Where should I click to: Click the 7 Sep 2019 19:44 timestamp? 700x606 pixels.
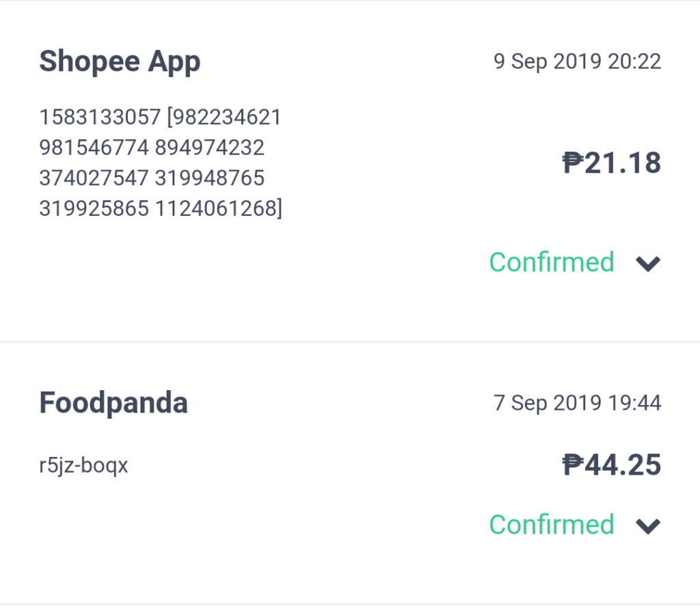[x=577, y=403]
